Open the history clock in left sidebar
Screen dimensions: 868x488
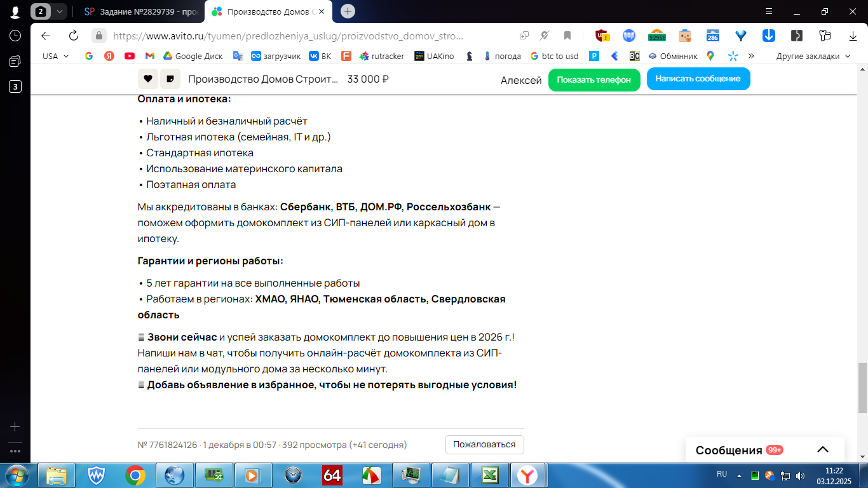point(15,36)
